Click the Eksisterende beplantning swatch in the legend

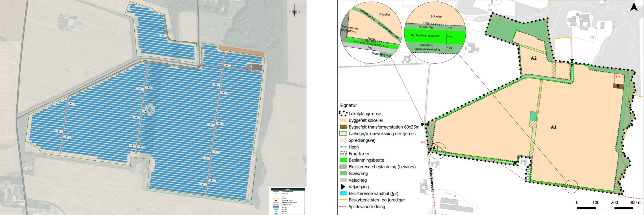[x=343, y=167]
